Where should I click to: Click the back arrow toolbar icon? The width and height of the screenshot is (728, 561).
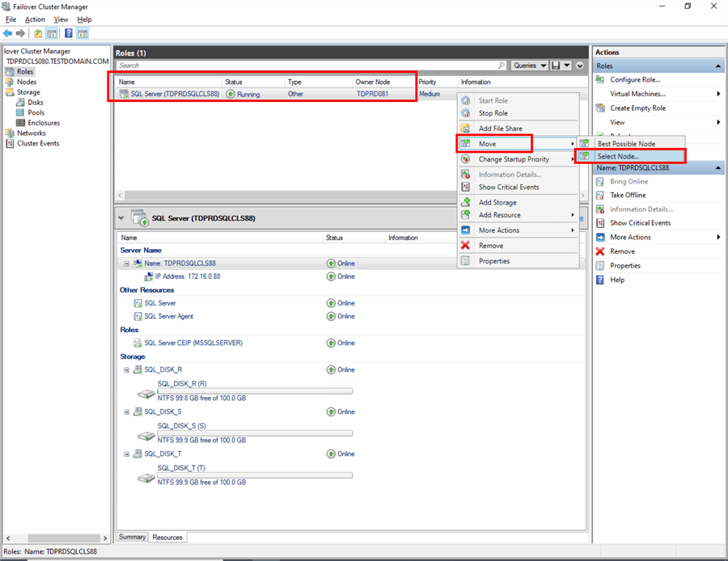(x=7, y=33)
